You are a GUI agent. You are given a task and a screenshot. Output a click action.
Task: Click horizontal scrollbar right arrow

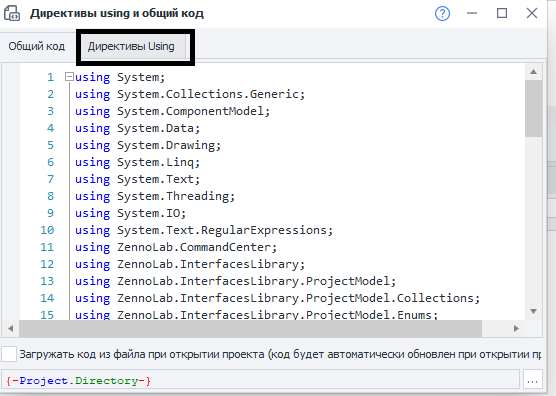pyautogui.click(x=516, y=328)
